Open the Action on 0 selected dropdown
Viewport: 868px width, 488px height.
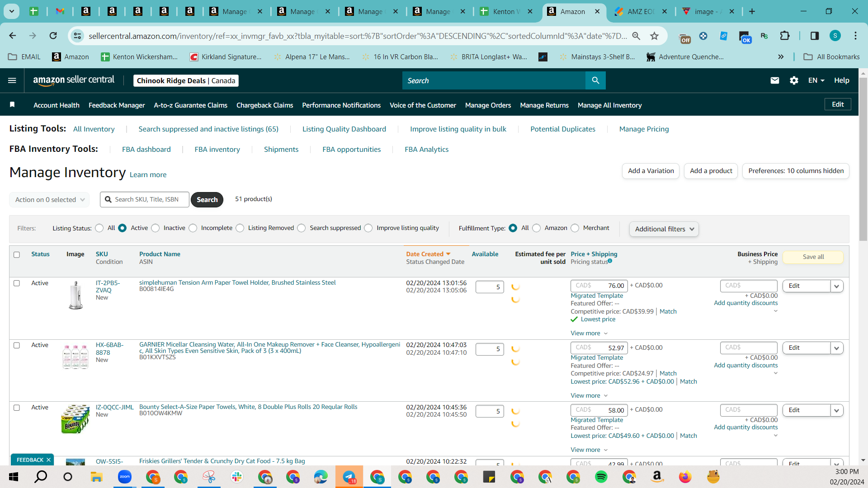coord(49,200)
